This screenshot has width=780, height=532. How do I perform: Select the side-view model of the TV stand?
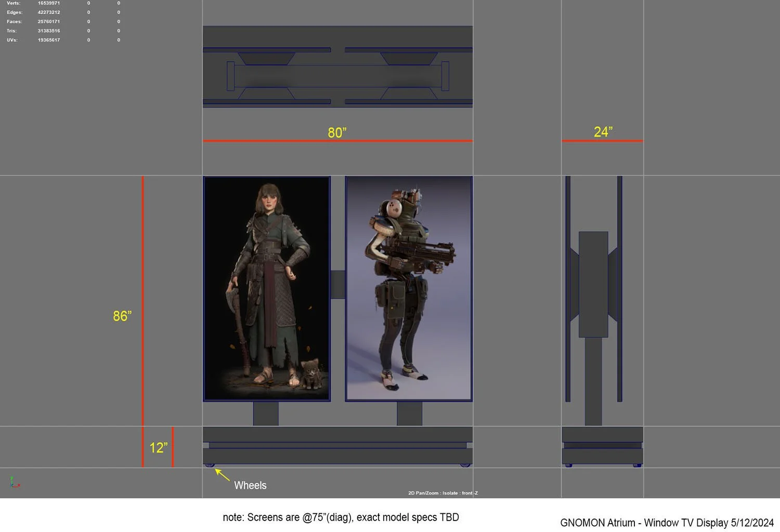click(602, 321)
